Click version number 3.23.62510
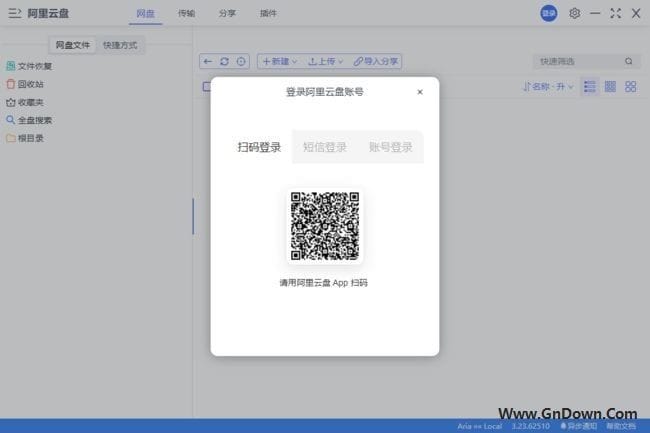 [x=531, y=426]
